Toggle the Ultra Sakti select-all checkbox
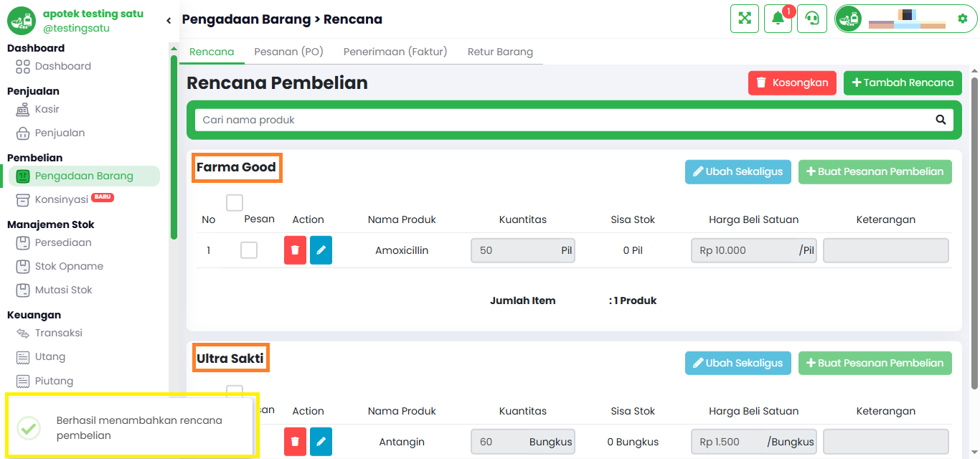 click(235, 391)
